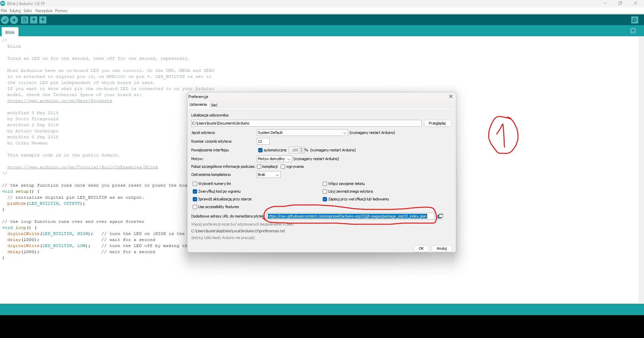Click the editor font size field

point(263,141)
